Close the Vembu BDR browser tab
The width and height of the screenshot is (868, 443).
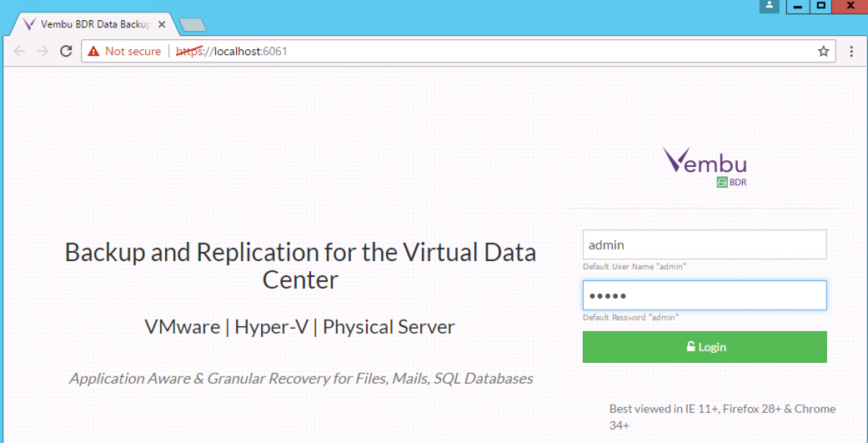(x=162, y=25)
